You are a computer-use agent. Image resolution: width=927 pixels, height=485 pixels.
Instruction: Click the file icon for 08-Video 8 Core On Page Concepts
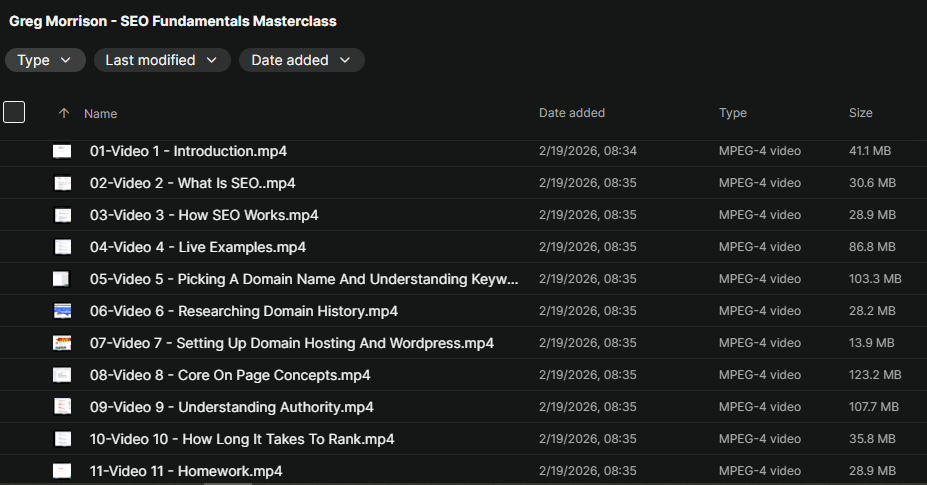(x=62, y=375)
